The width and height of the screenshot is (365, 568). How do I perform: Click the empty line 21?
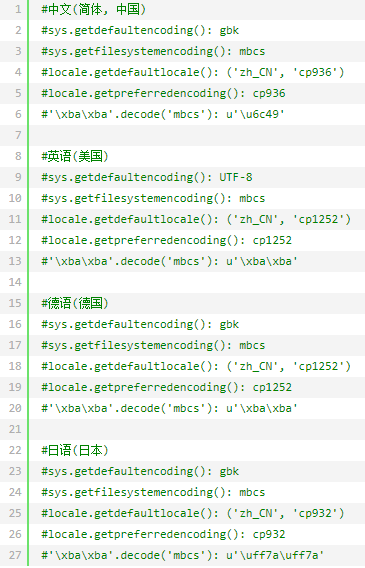point(197,429)
